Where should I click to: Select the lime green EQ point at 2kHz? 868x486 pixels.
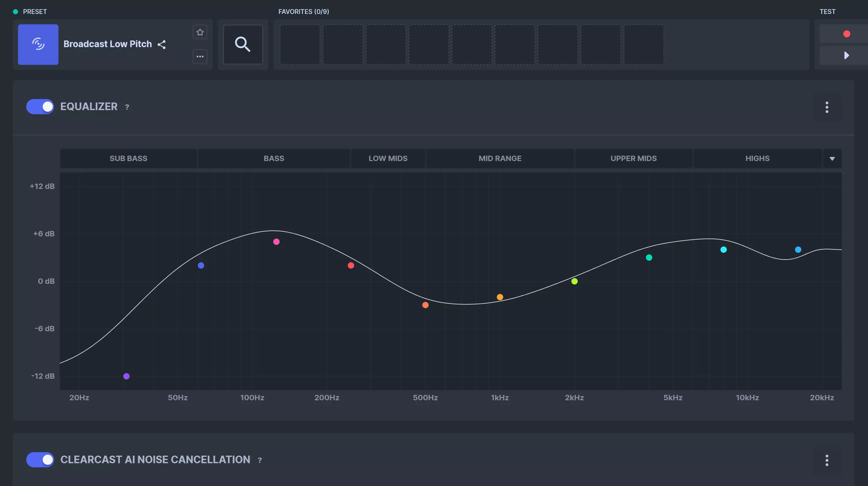point(575,281)
